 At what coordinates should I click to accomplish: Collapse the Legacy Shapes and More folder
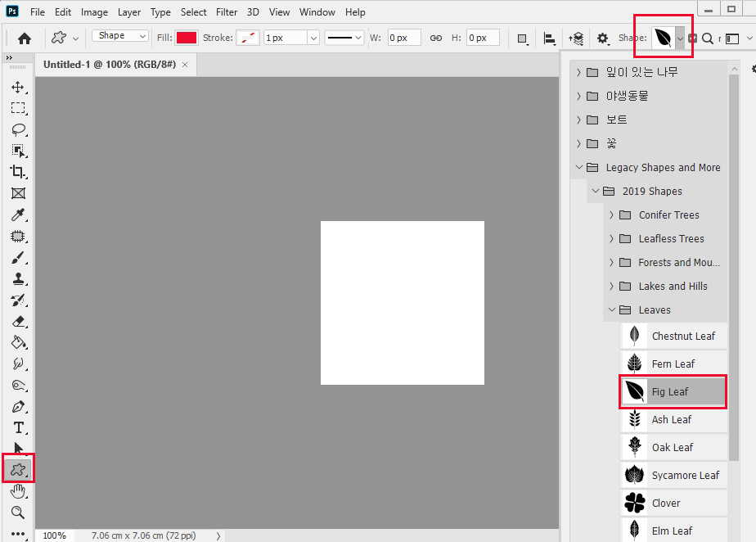pyautogui.click(x=579, y=167)
